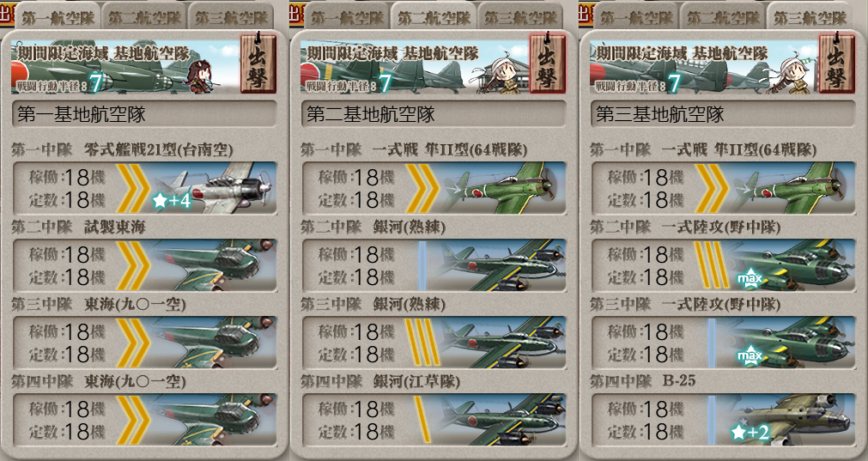Toggle 出撃 tag on 第二基地航空隊 banner
Viewport: 868px width, 461px height.
point(548,63)
